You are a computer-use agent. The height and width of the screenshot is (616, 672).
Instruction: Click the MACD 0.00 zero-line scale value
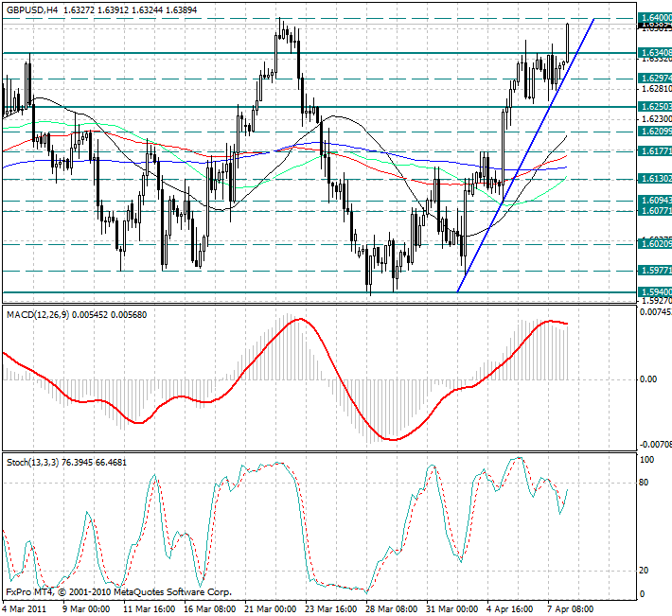(x=647, y=379)
